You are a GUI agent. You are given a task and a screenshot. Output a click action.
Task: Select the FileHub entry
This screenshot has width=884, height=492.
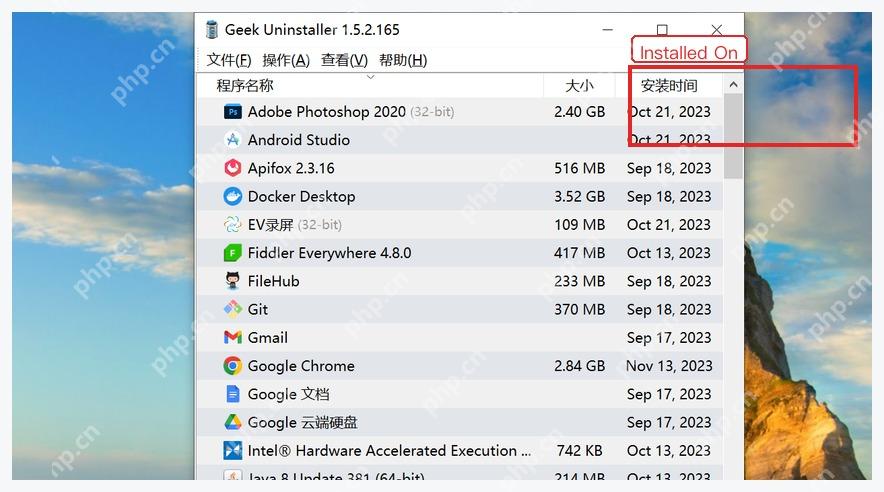(273, 281)
